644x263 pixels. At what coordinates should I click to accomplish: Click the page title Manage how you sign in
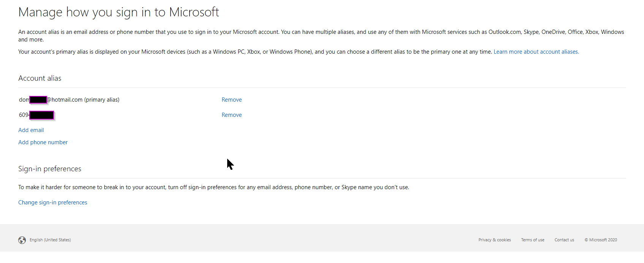coord(119,12)
